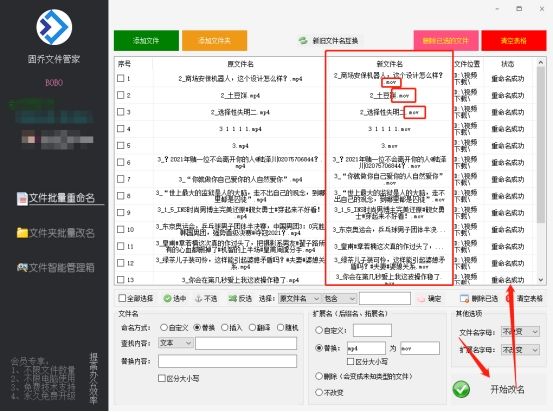This screenshot has height=412, width=553.
Task: Select 自定义 radio for 命名方式
Action: [x=164, y=327]
